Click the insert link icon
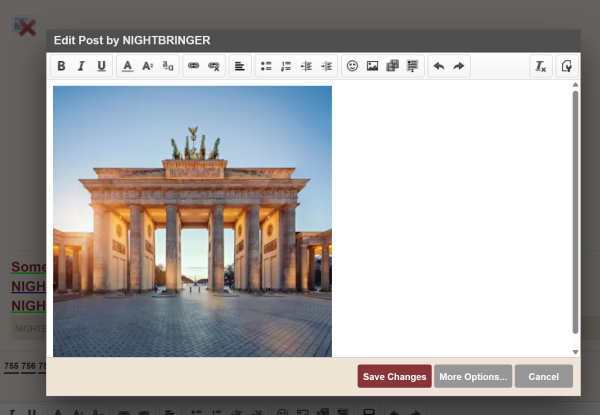 (x=194, y=66)
